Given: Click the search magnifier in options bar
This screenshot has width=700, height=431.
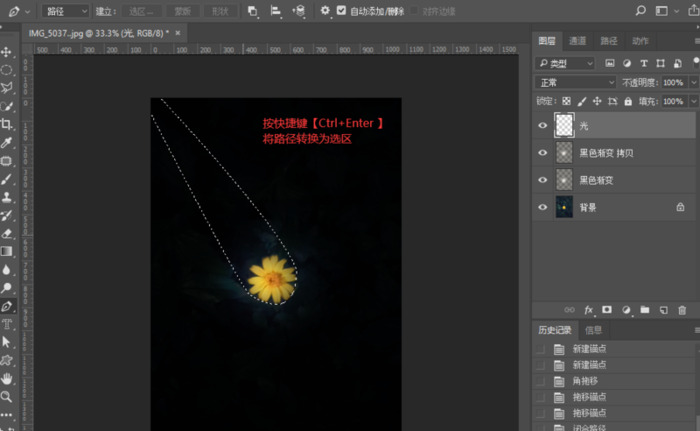Looking at the screenshot, I should (x=641, y=10).
